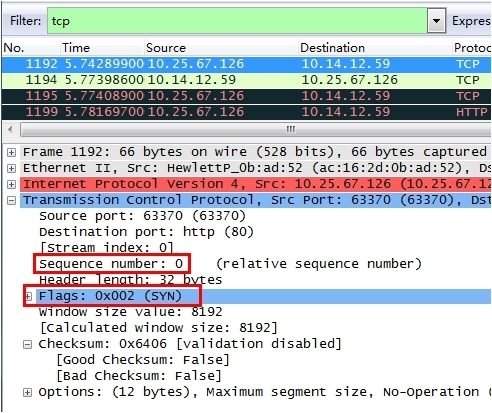The height and width of the screenshot is (413, 492).
Task: Select the Transmission Control Protocol row
Action: (255, 200)
